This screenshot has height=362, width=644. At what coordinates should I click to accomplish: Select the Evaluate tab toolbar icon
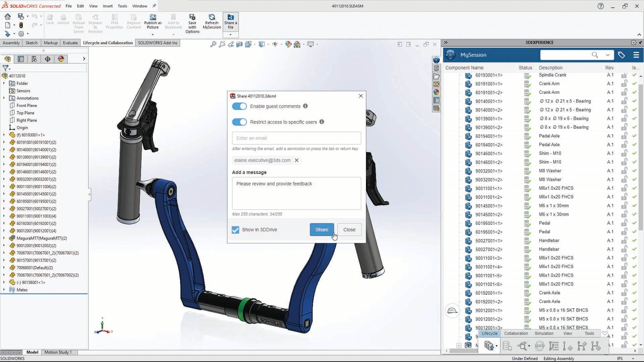tap(70, 43)
